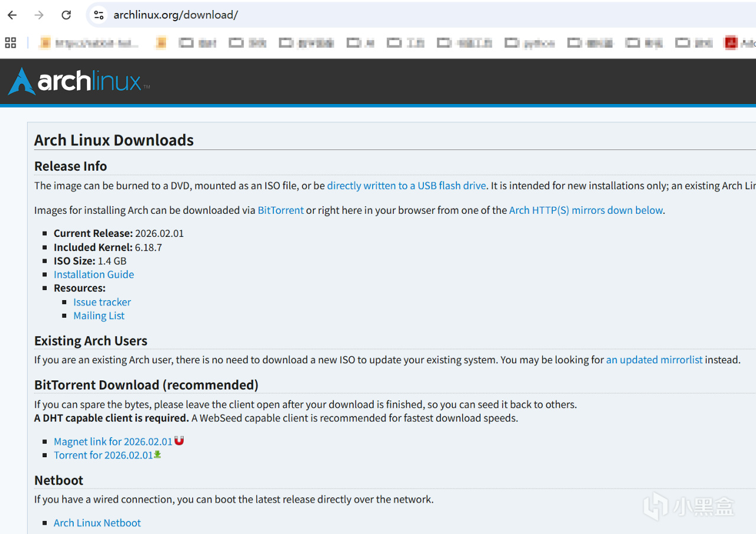Reload the Arch Linux download page

pos(66,15)
